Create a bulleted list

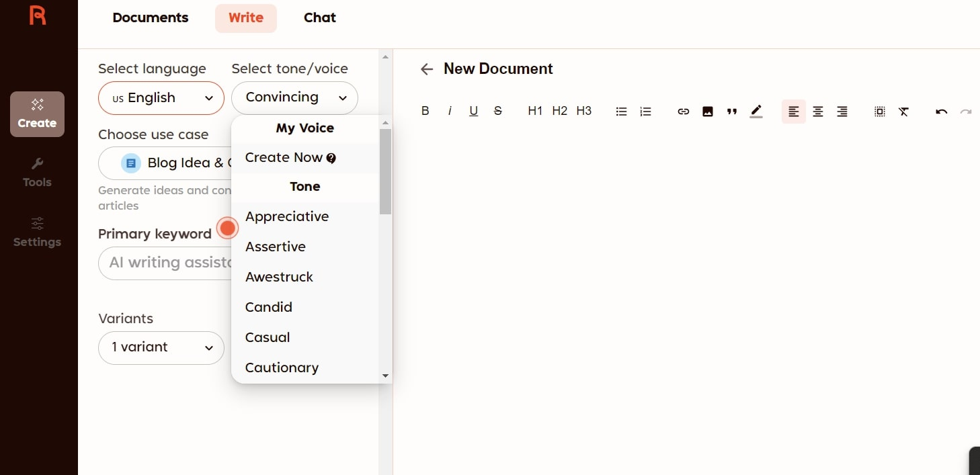tap(621, 112)
